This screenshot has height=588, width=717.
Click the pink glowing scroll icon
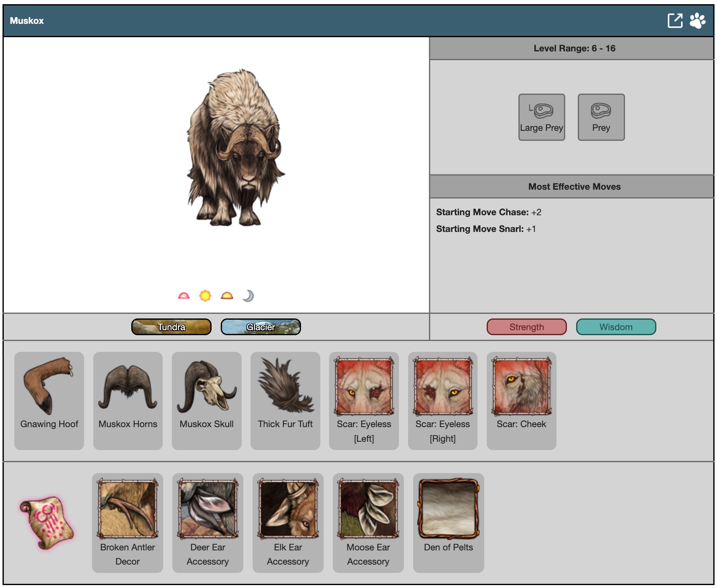coord(46,522)
